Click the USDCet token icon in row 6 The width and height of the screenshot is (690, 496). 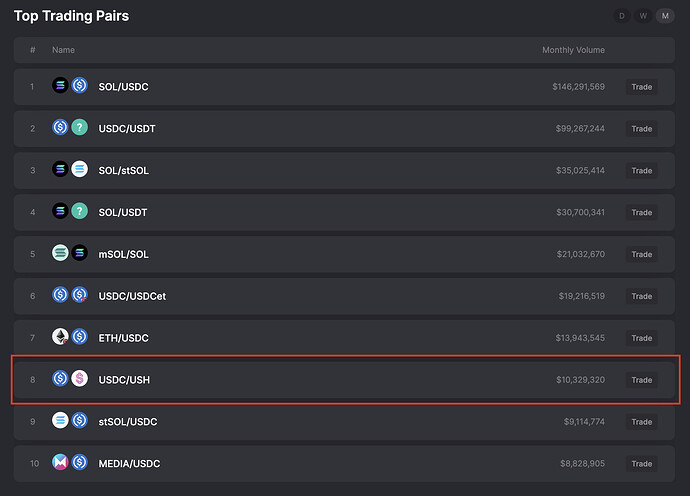point(80,294)
